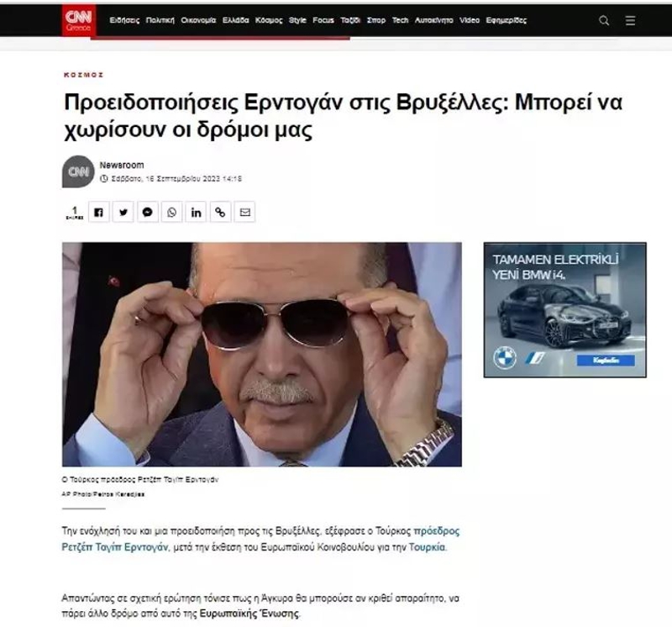Open the Erdogan article photo
Screen dimensions: 672x627
262,354
